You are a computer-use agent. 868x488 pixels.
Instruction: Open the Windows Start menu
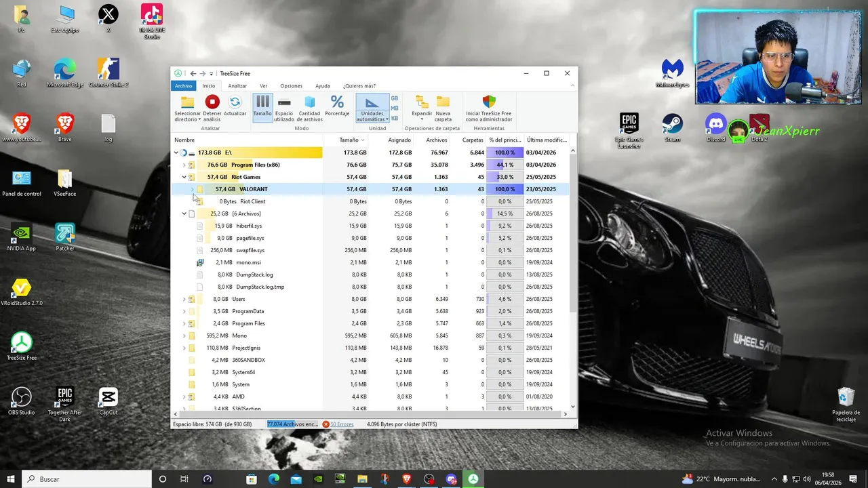click(11, 479)
